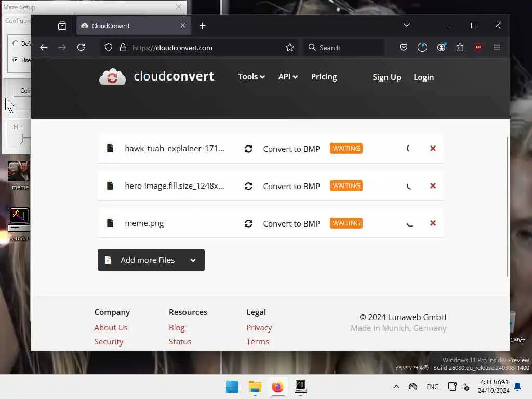Open a new tab with the plus icon

(x=202, y=26)
